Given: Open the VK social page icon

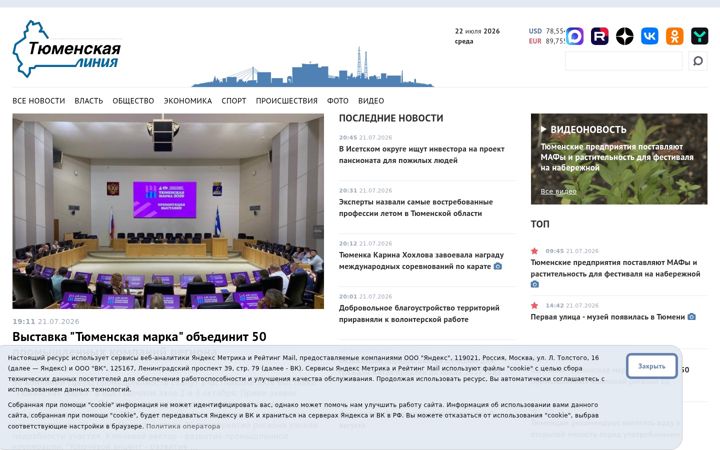Looking at the screenshot, I should (649, 36).
